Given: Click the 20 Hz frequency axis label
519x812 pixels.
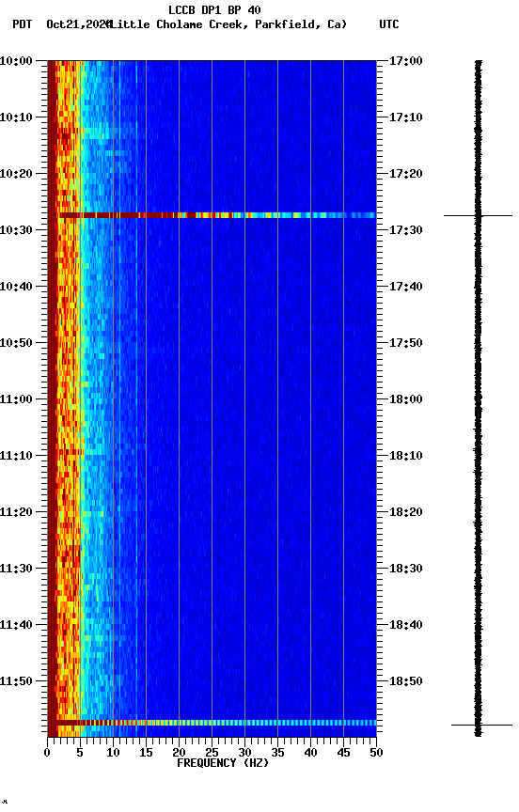Looking at the screenshot, I should (179, 753).
